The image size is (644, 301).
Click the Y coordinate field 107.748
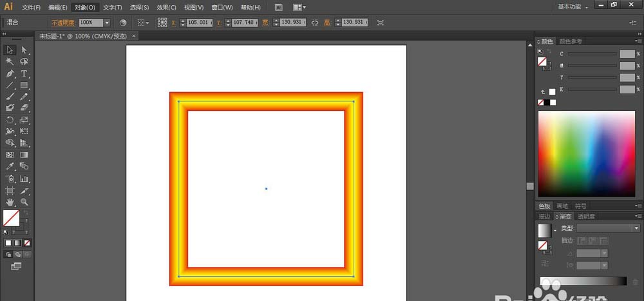tap(245, 23)
